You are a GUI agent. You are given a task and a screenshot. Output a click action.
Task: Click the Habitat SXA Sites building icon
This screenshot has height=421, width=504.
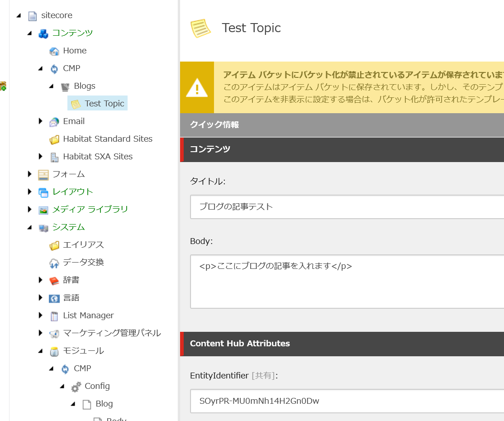[x=54, y=157]
